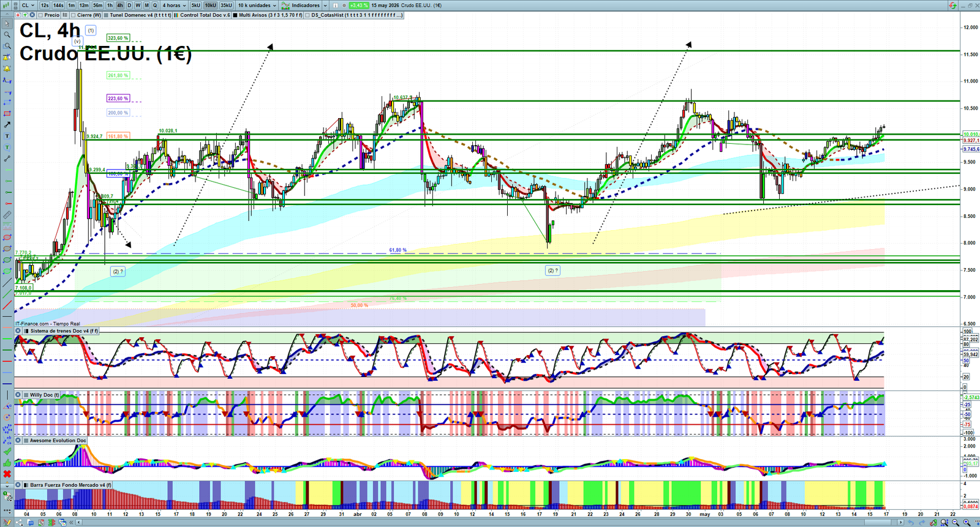The image size is (980, 527).
Task: Click the (1) wave label annotation
Action: click(x=91, y=30)
